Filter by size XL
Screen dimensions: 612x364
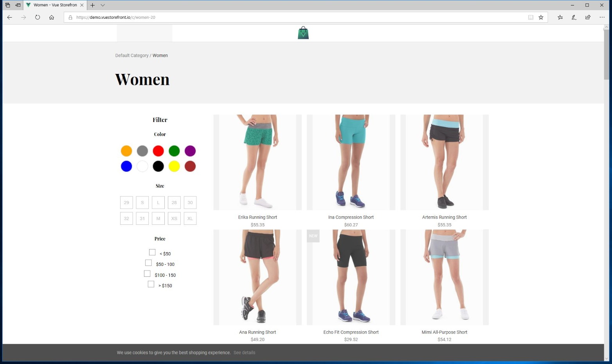[190, 219]
